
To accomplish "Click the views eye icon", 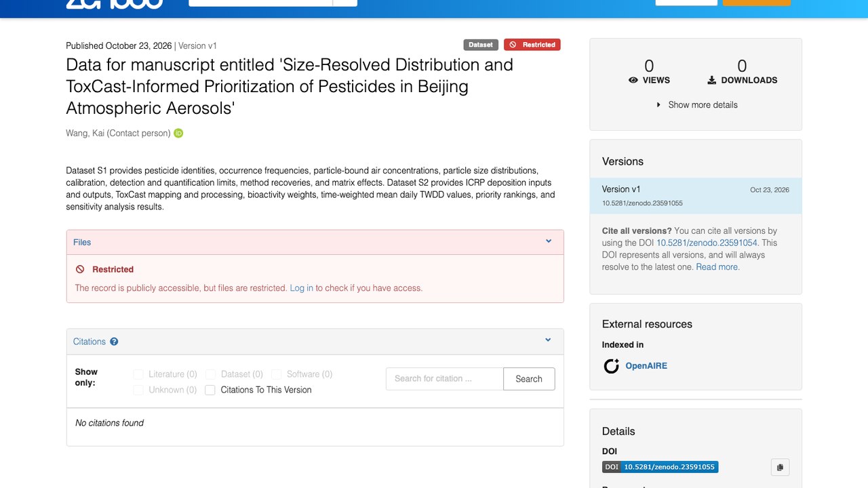I will [x=633, y=80].
